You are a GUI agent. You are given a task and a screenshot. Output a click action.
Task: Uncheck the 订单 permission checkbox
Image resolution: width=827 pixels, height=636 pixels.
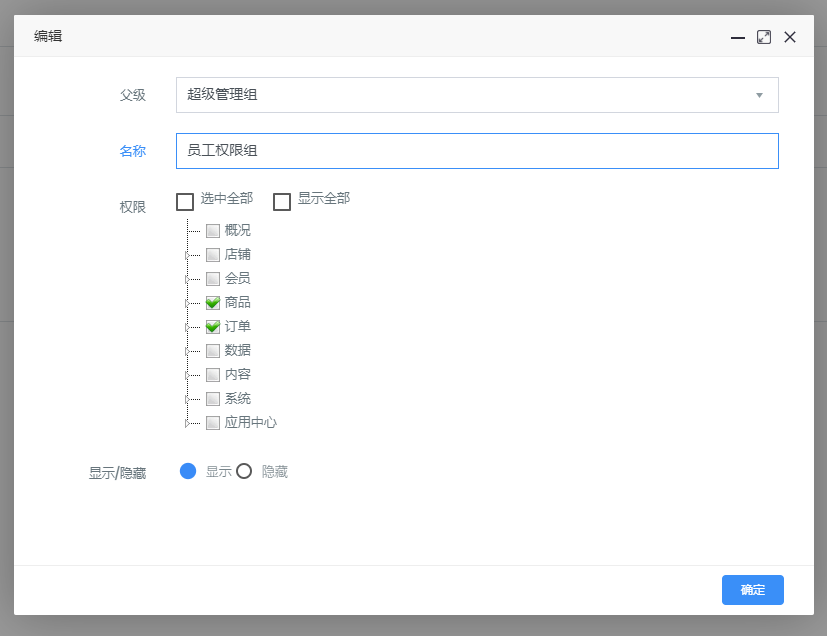(213, 327)
